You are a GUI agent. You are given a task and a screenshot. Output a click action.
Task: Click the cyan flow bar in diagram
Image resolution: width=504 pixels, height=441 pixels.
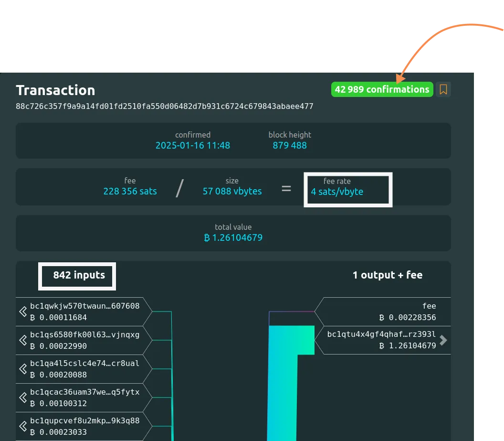coord(283,382)
